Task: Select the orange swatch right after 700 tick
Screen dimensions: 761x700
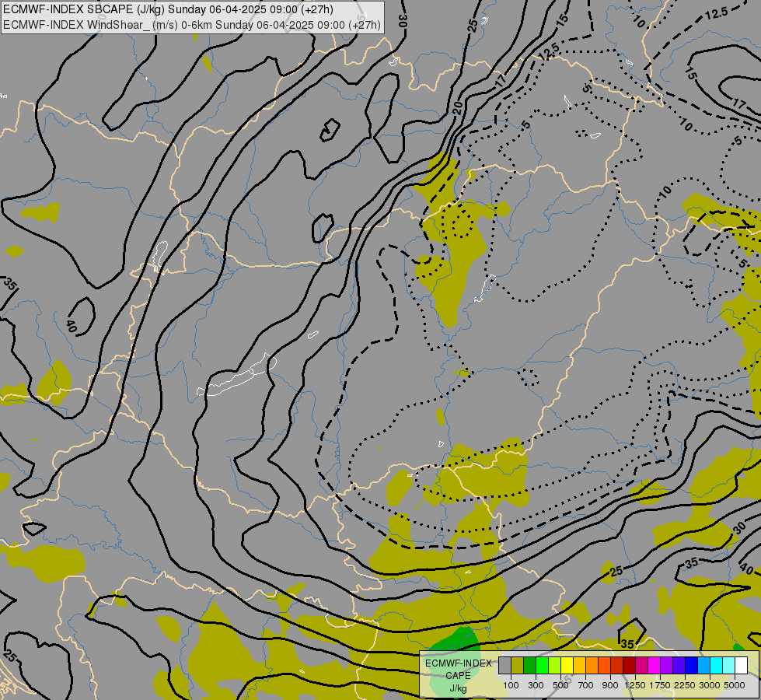Action: tap(592, 666)
